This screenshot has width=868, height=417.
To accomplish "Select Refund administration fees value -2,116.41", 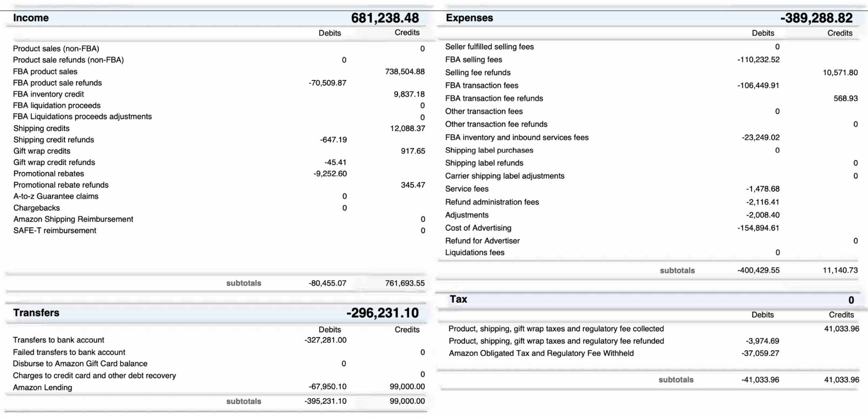I will coord(762,202).
